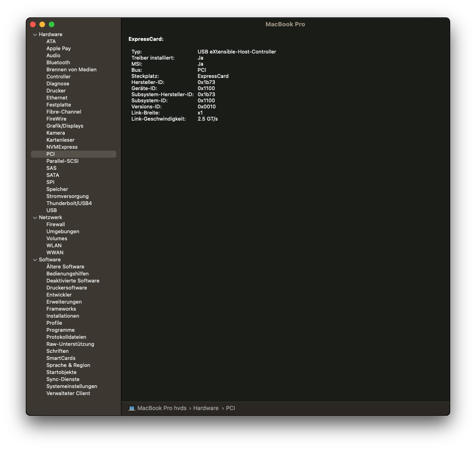Screen dimensions: 476x450
Task: Show Stromversorgung details
Action: 68,196
